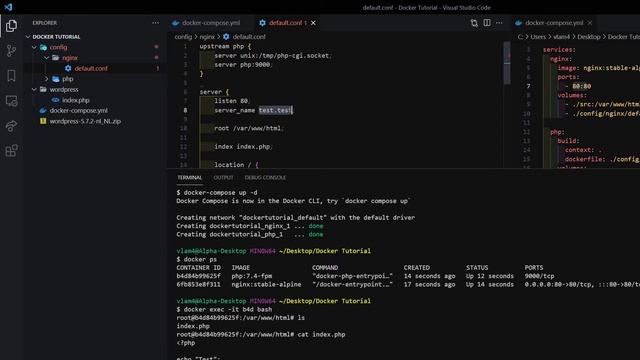The image size is (640, 360).
Task: Click '$ docker-compose up -d' terminal line
Action: click(x=217, y=192)
